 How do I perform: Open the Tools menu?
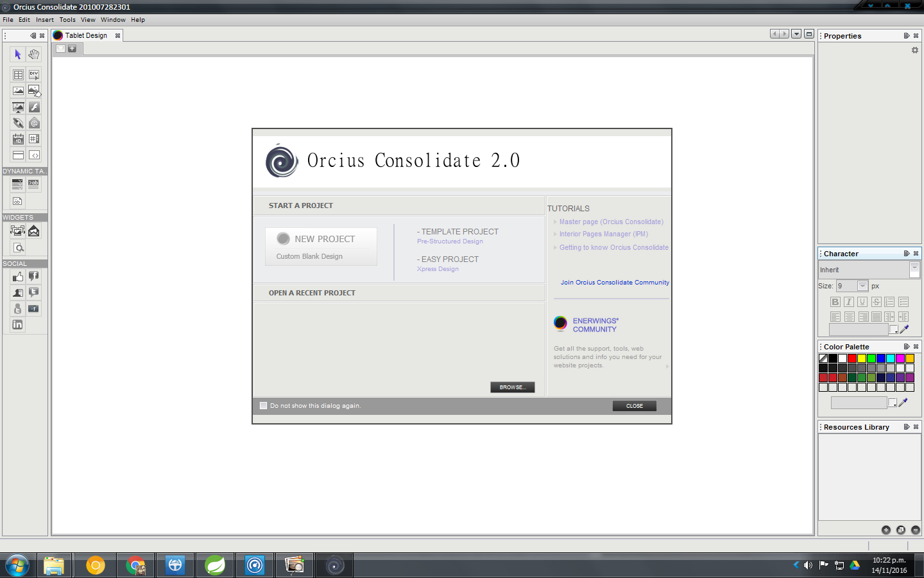coord(67,20)
